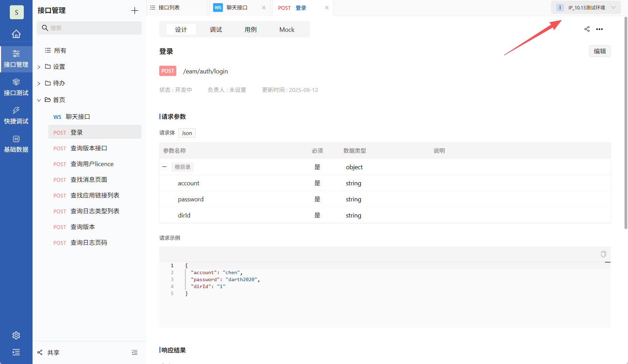Close the 聊天接口 tab

(x=264, y=8)
